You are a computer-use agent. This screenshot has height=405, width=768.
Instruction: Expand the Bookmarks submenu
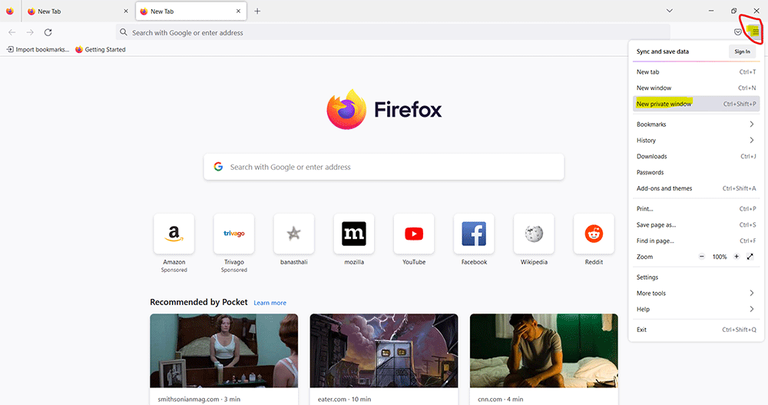tap(696, 124)
